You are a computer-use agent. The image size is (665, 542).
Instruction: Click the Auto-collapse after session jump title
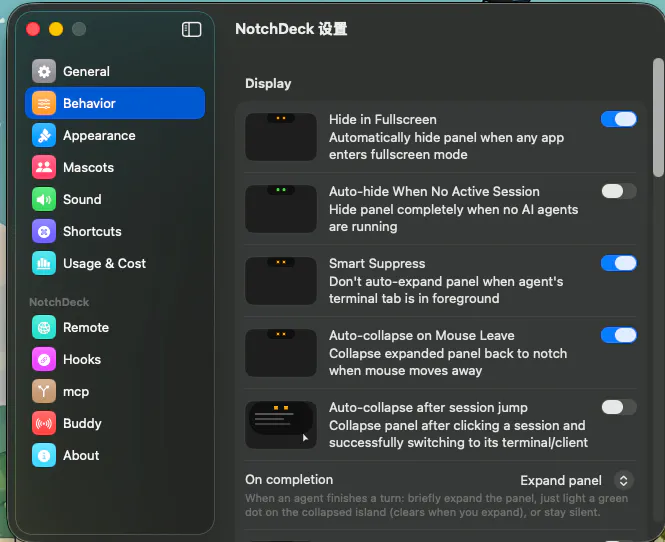(x=428, y=408)
